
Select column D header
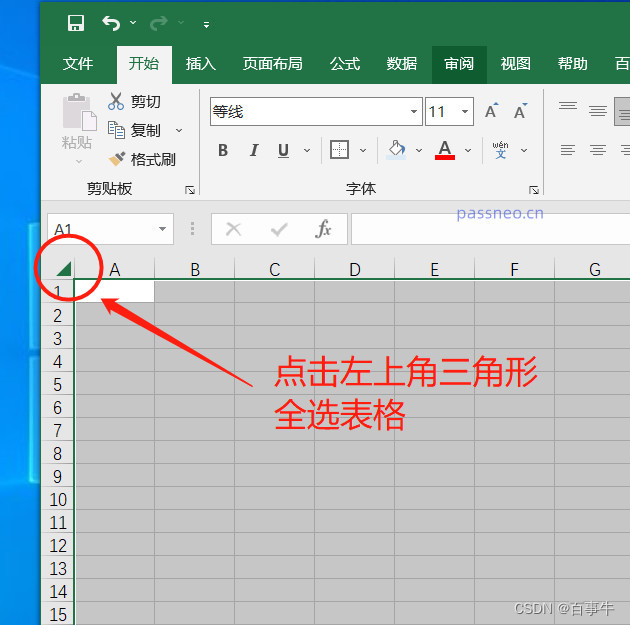pos(354,269)
